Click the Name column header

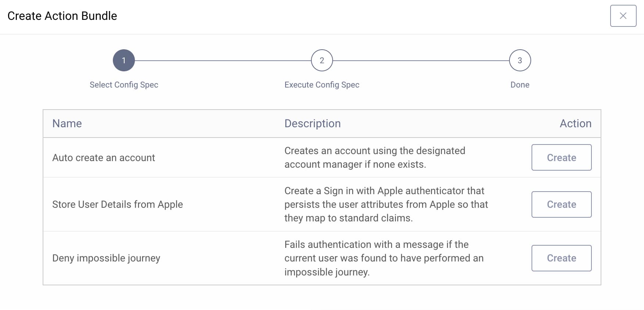click(67, 124)
